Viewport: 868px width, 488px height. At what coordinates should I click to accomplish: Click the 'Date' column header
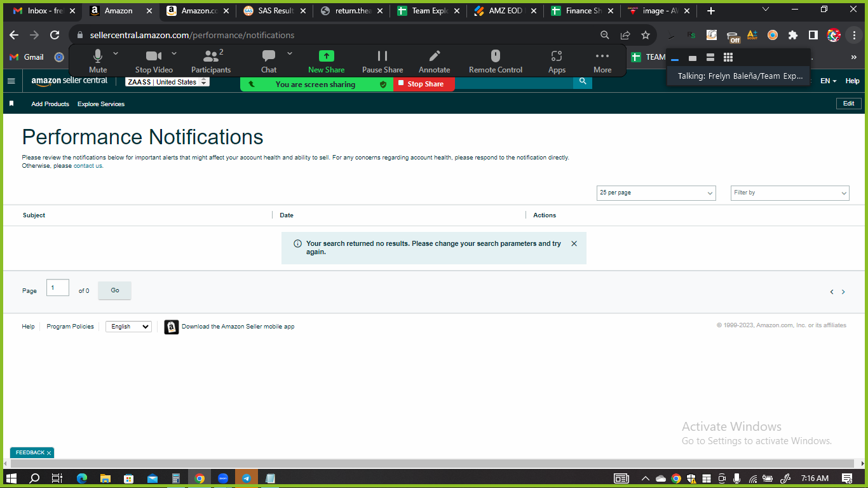coord(287,215)
